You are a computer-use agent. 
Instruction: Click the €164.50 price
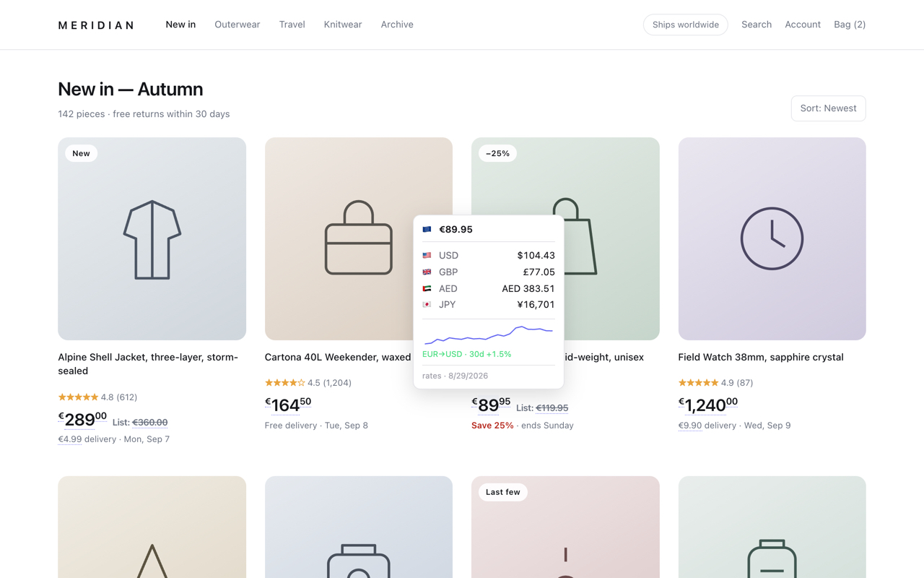(x=288, y=405)
